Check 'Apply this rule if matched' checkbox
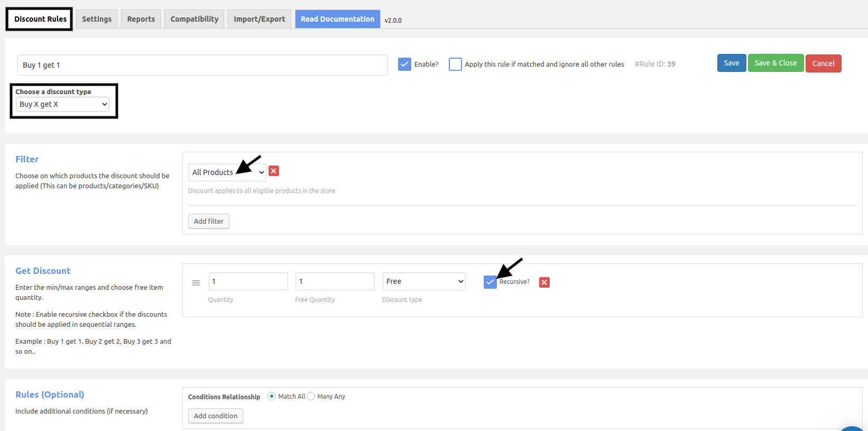 point(455,65)
